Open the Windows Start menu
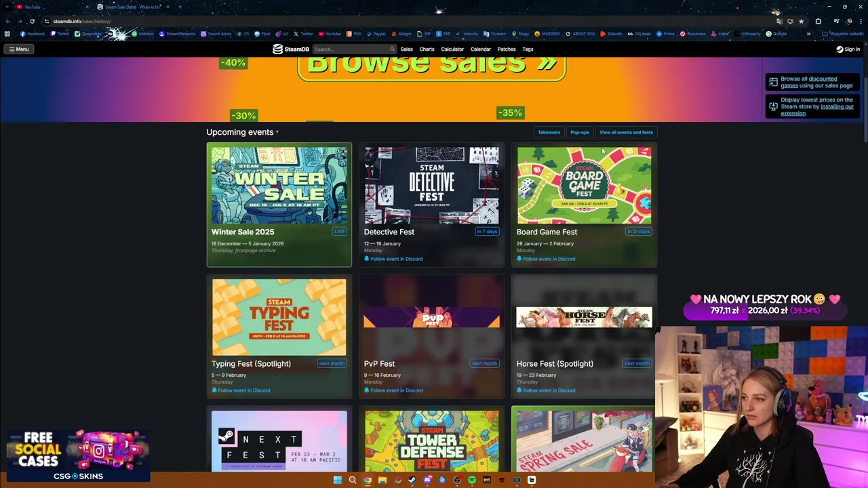 [337, 480]
